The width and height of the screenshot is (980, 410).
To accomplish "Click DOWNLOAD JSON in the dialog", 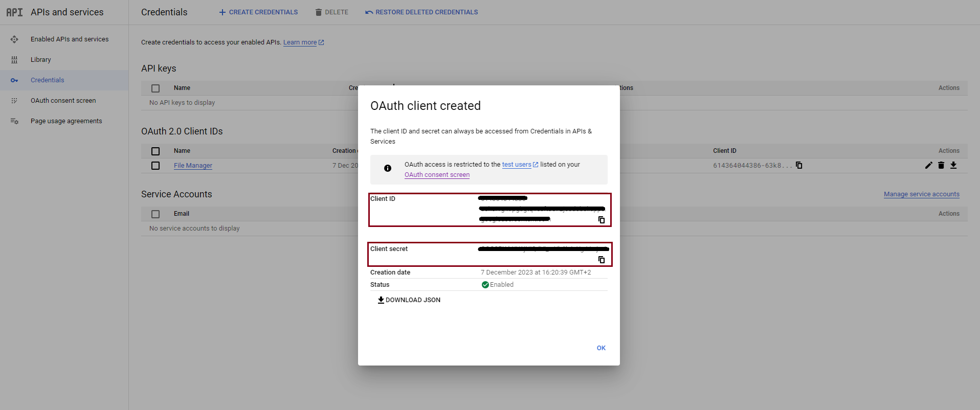I will coord(409,300).
